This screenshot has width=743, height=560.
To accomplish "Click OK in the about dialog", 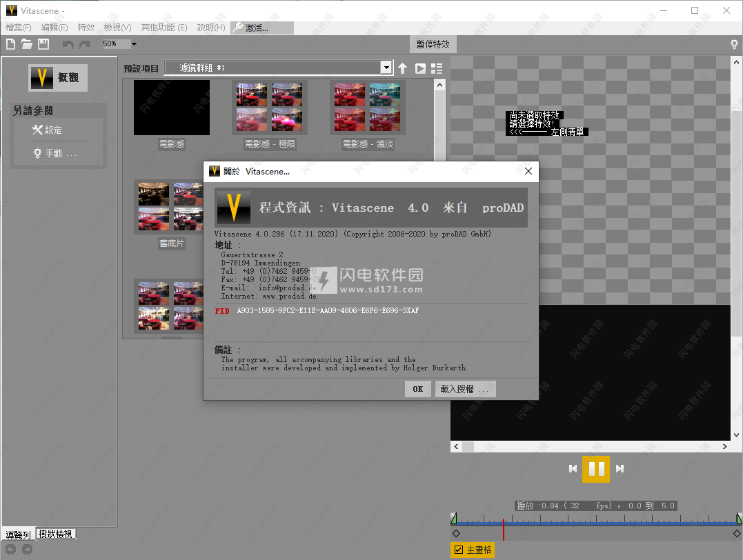I will [417, 389].
